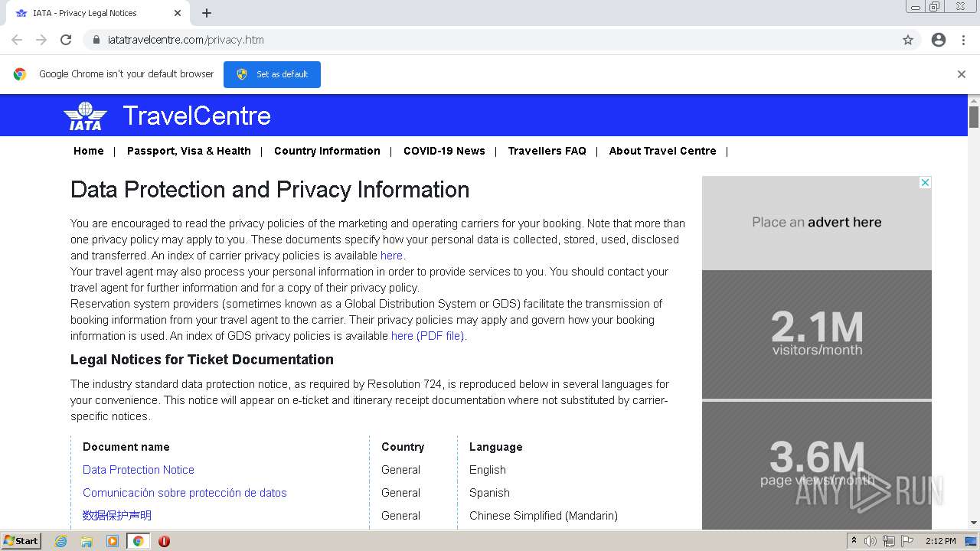Click the 'Language' column header

(496, 447)
